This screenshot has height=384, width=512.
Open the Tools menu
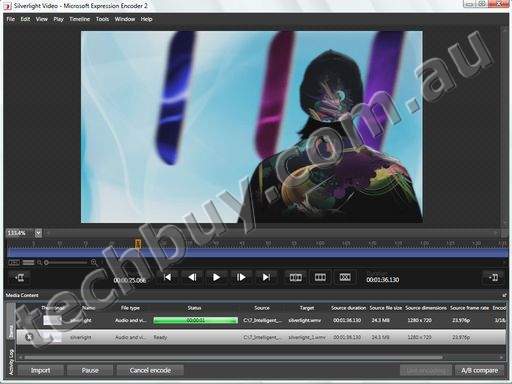[102, 19]
